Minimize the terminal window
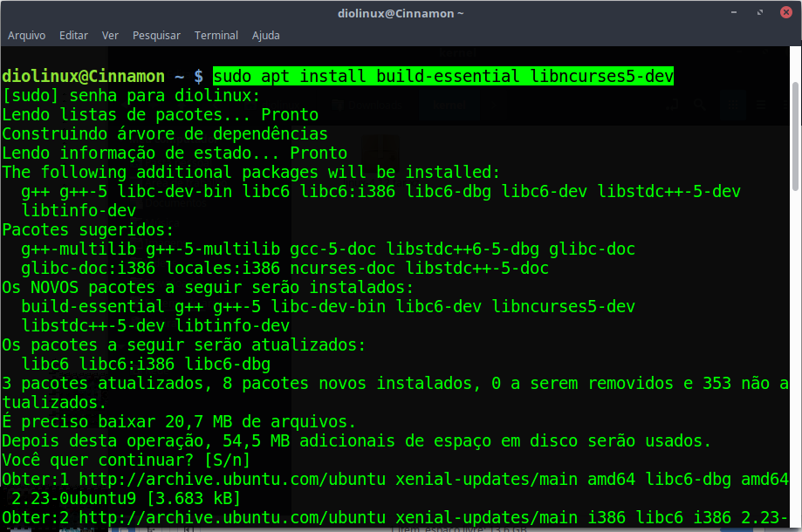The image size is (802, 532). click(734, 12)
